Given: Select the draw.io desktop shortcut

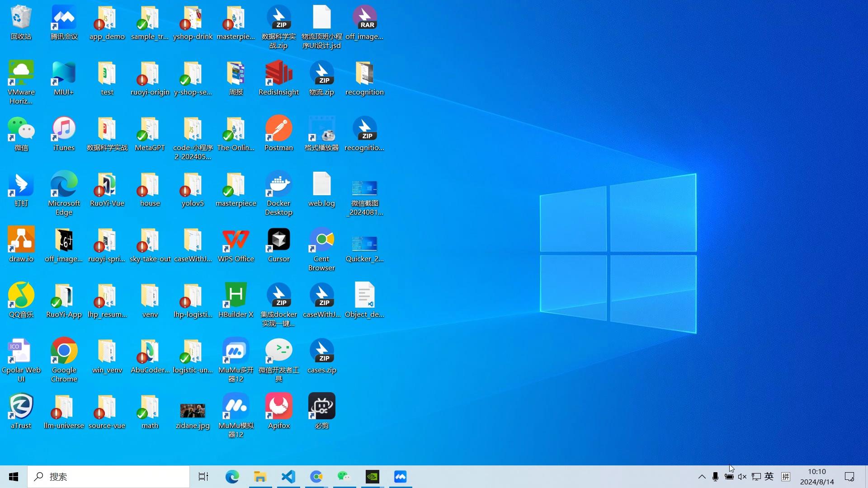Looking at the screenshot, I should tap(21, 245).
